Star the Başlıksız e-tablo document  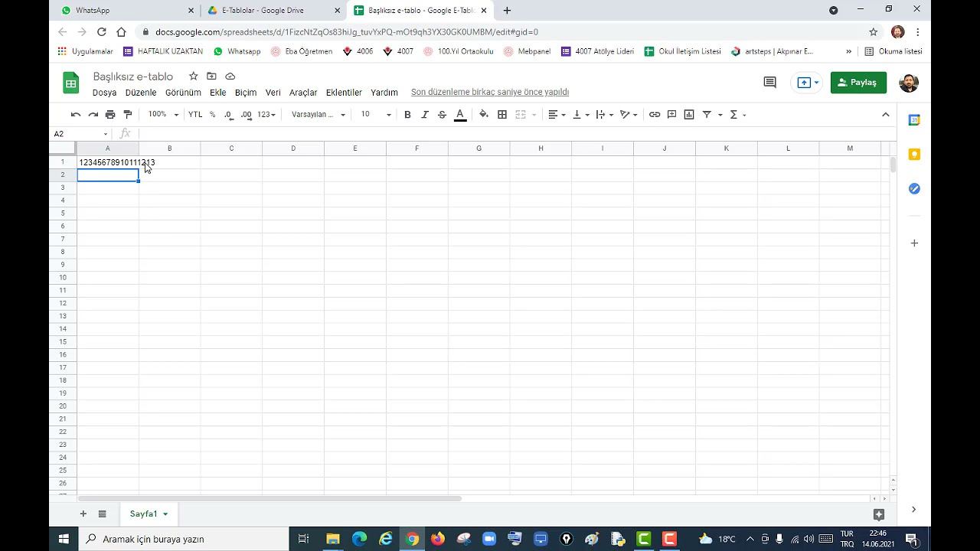tap(194, 77)
